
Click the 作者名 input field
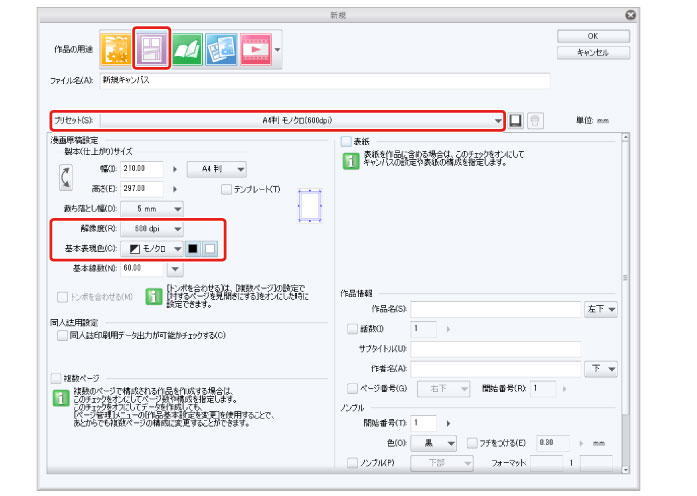point(496,369)
